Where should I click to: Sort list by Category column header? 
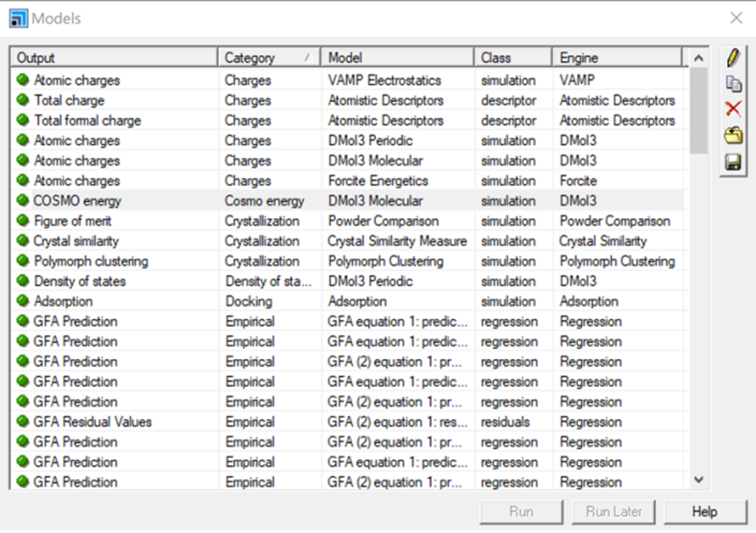[x=268, y=58]
